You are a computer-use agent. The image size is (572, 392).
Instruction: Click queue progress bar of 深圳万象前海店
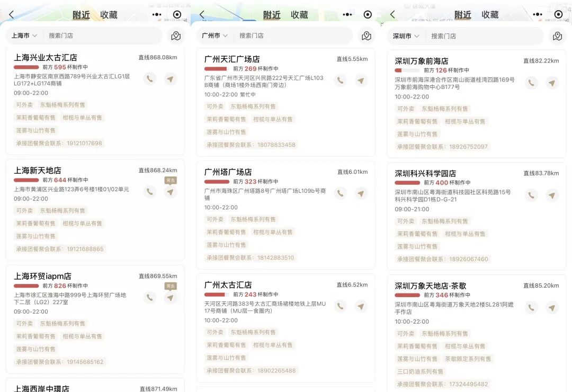(407, 70)
